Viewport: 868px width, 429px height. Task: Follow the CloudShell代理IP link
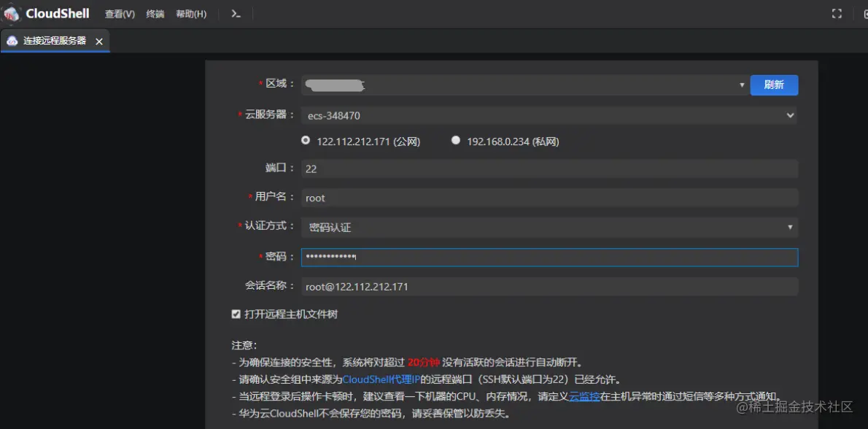coord(381,379)
